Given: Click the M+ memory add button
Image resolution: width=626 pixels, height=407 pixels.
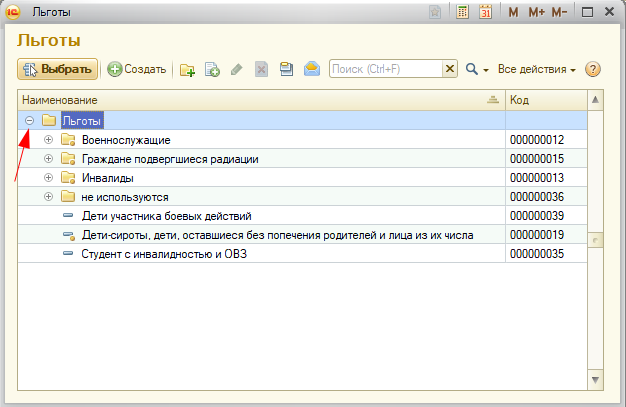Looking at the screenshot, I should (x=537, y=12).
